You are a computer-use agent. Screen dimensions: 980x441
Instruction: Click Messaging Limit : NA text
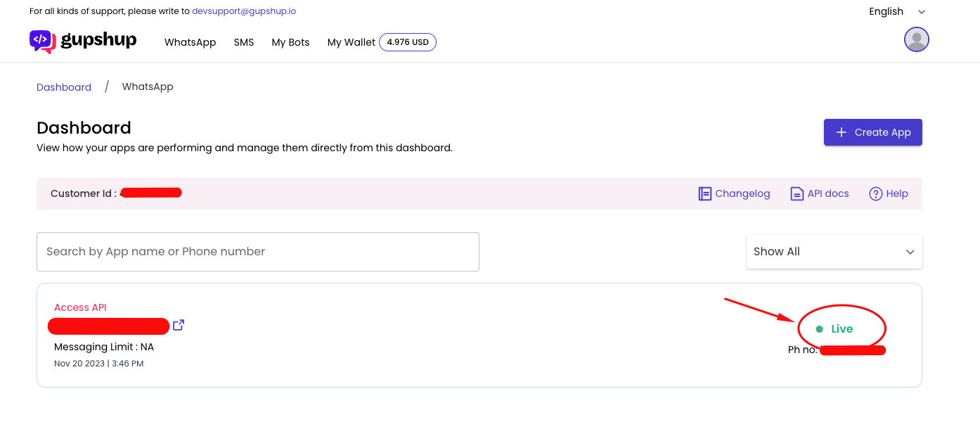click(104, 347)
